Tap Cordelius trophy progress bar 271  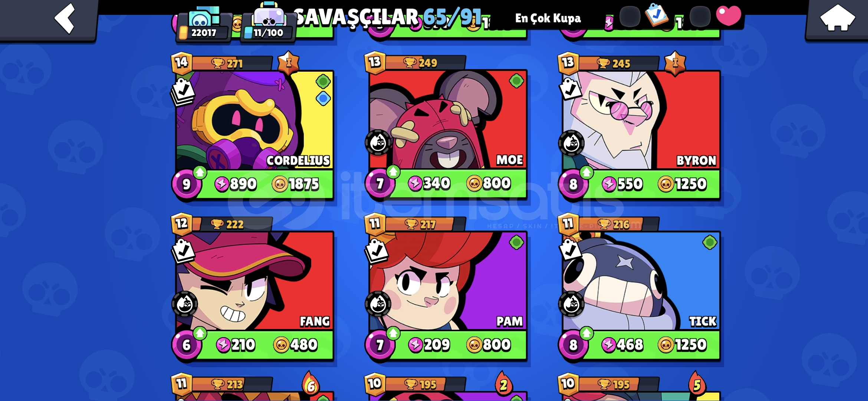[x=232, y=63]
